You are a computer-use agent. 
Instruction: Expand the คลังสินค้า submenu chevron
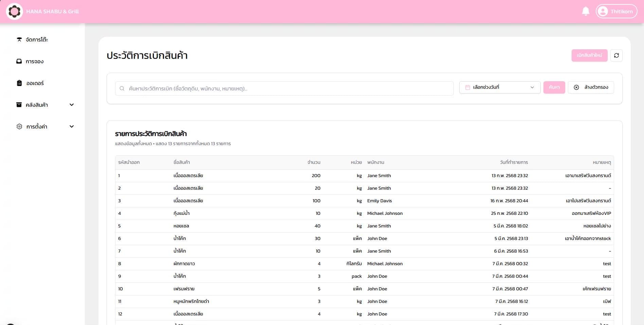[72, 105]
